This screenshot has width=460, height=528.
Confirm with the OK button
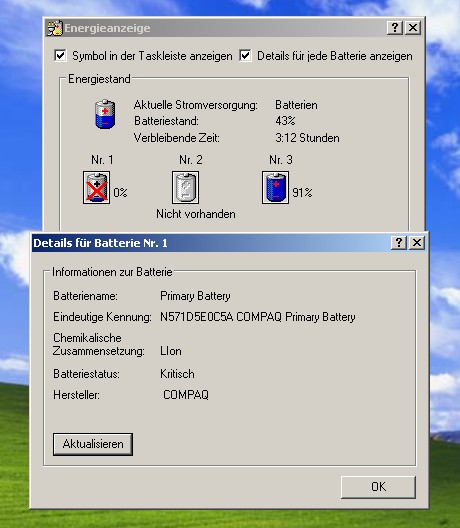(378, 487)
